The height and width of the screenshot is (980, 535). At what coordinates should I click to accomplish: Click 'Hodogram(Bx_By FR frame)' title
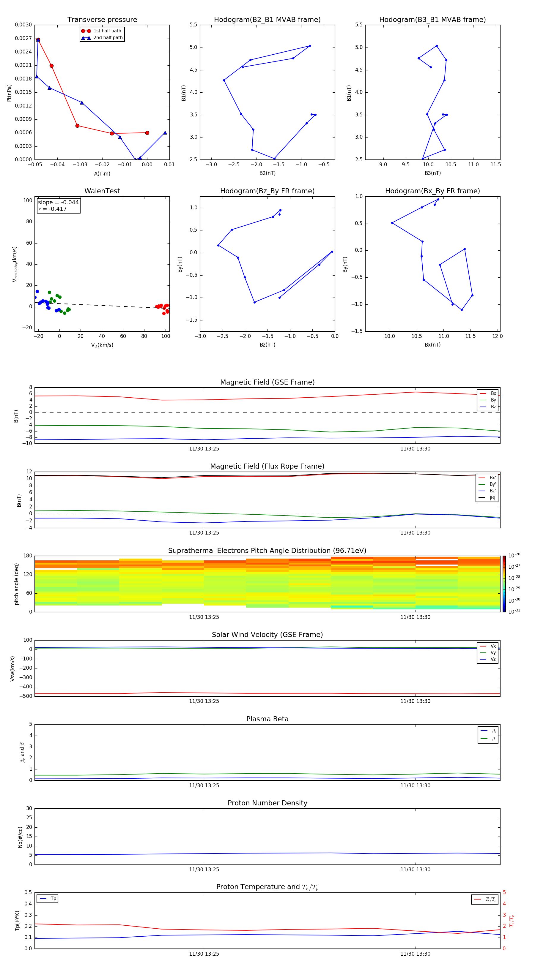point(432,191)
